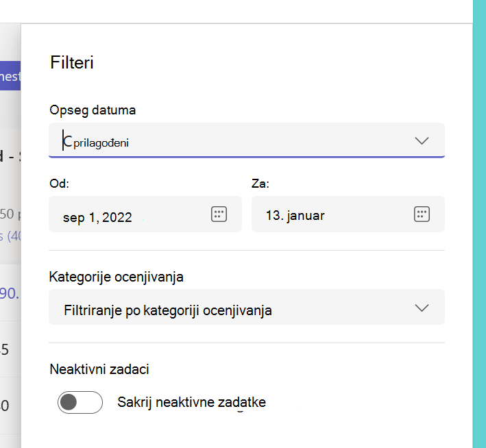Click 'Sakrij neaktivne zadatke' text label
Screen dimensions: 486x448
pyautogui.click(x=191, y=403)
